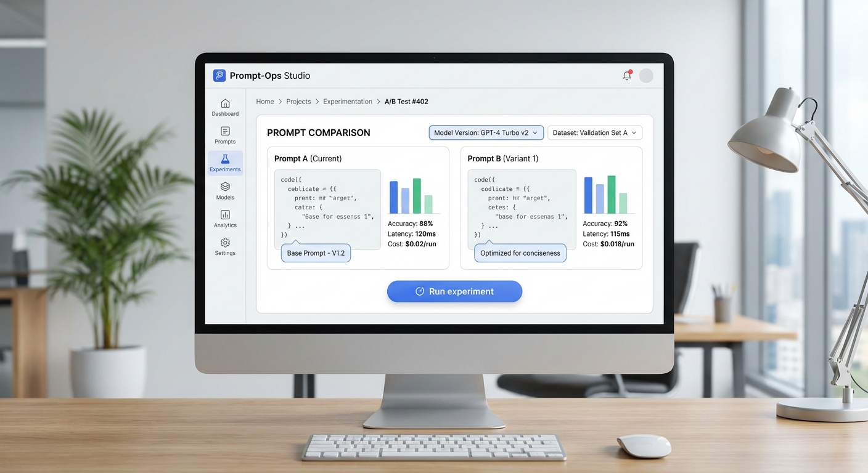Open the user profile avatar
868x473 pixels.
click(646, 76)
